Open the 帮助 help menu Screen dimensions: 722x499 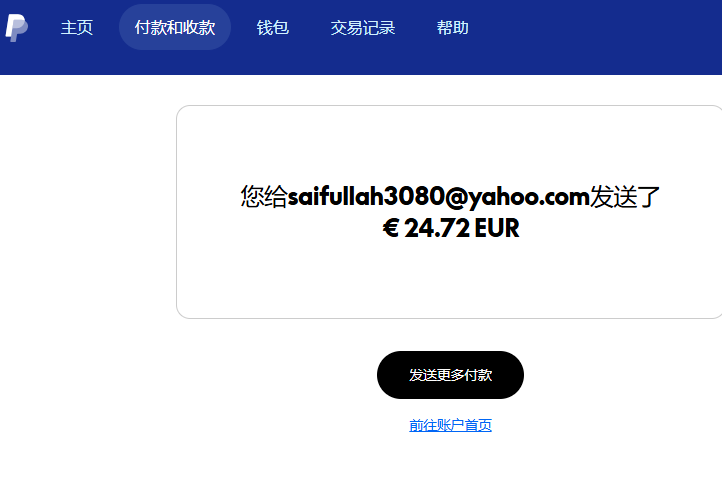tap(453, 28)
